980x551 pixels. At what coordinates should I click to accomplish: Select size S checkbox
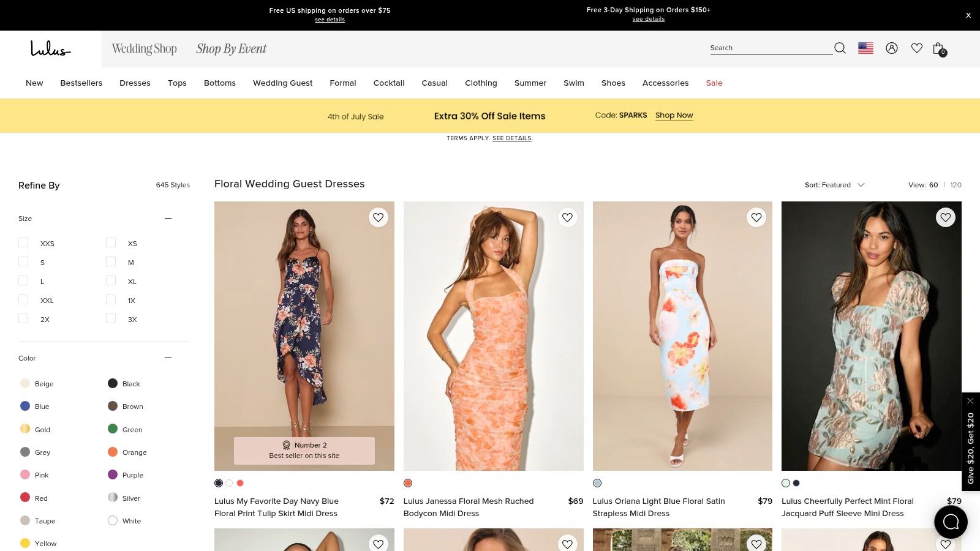[23, 261]
